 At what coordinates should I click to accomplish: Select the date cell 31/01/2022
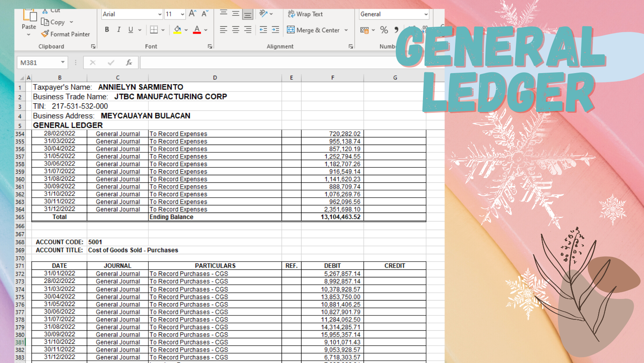click(x=59, y=273)
